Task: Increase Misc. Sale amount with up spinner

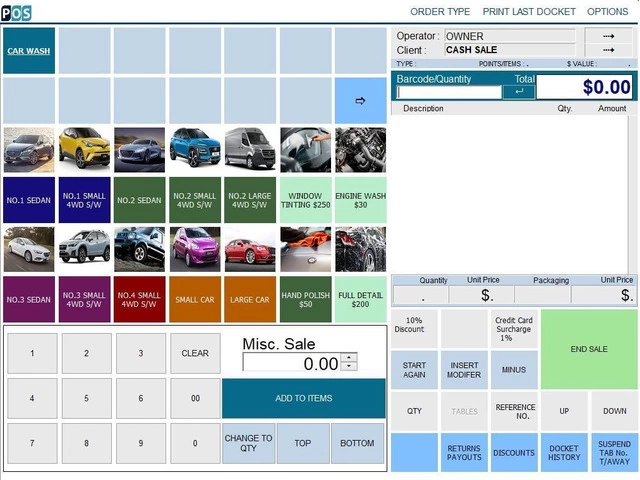Action: click(349, 358)
